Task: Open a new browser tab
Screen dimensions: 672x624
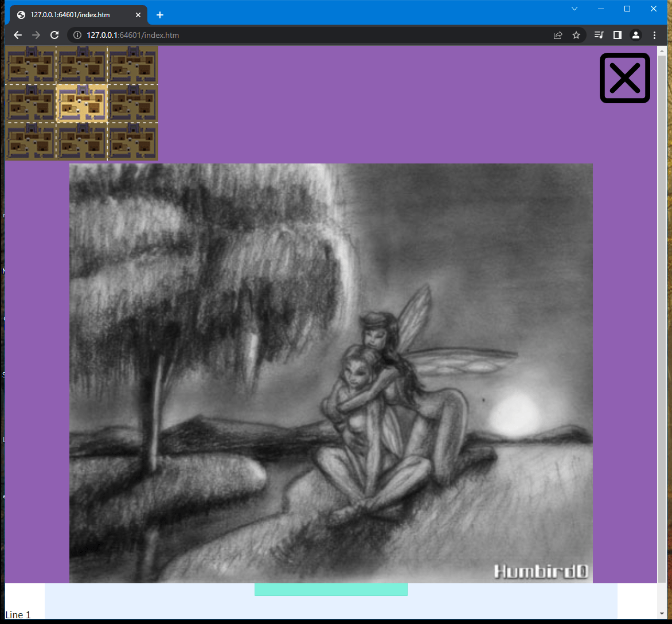Action: (160, 15)
